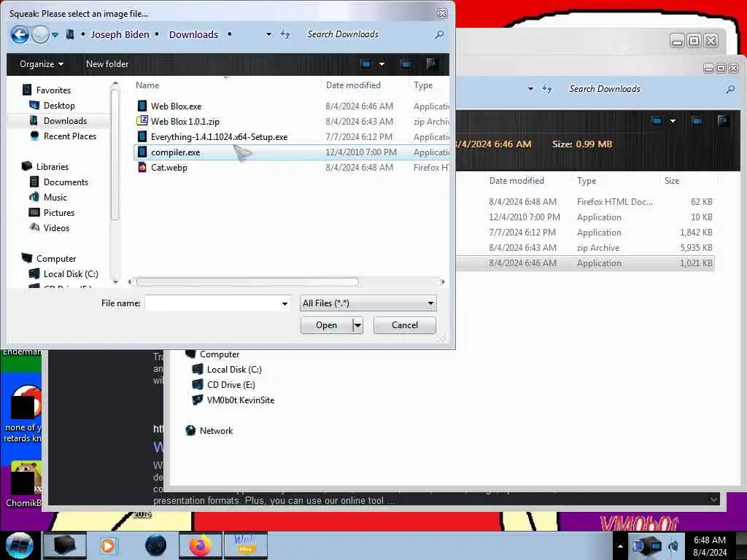Open the Windows Start menu orb
747x560 pixels.
(20, 545)
